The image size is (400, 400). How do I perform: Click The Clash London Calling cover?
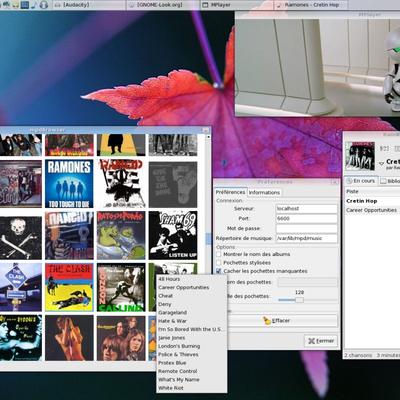point(121,287)
